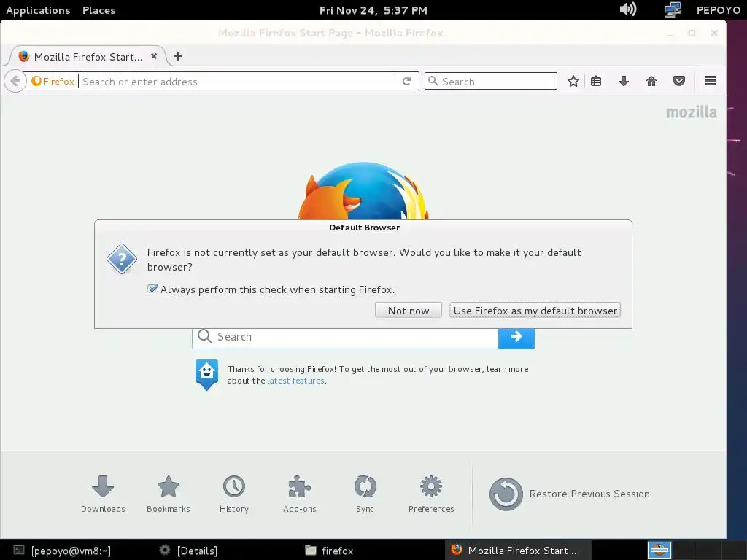Click the blue snippet house icon
The width and height of the screenshot is (747, 560).
tap(206, 374)
